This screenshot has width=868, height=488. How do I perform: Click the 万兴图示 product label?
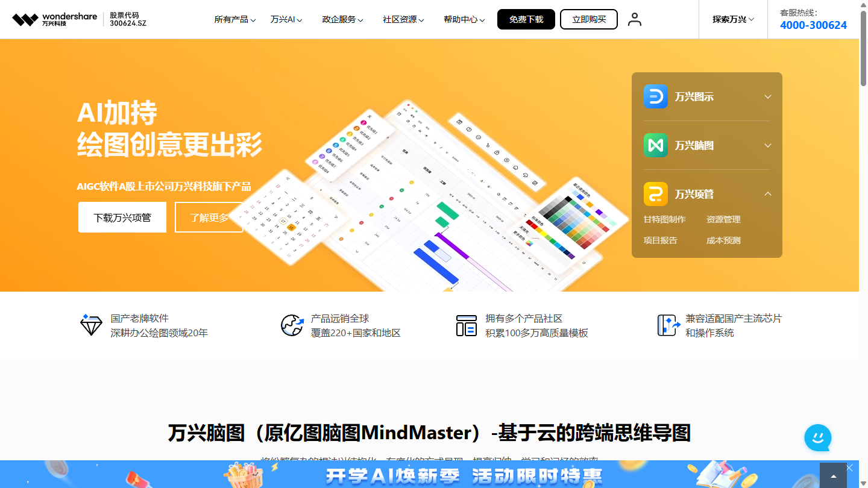coord(694,96)
